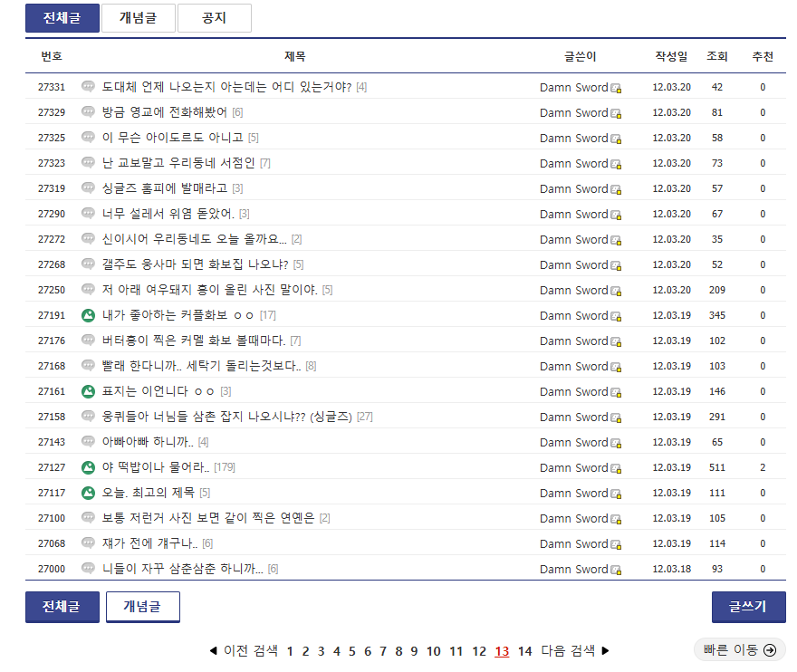The width and height of the screenshot is (797, 672).
Task: Click the left arrow for 이전 검색
Action: [x=214, y=651]
